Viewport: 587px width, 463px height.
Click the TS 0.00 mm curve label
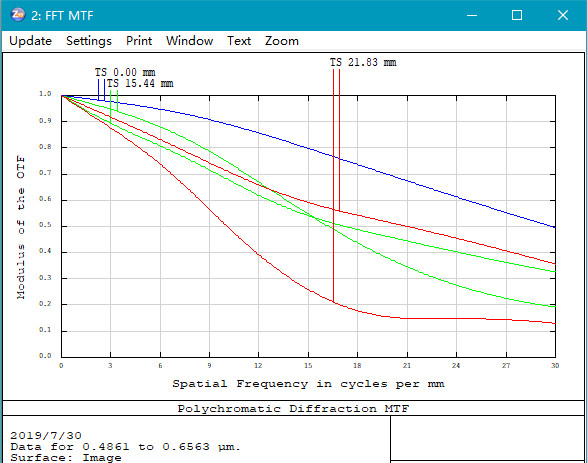pyautogui.click(x=125, y=72)
